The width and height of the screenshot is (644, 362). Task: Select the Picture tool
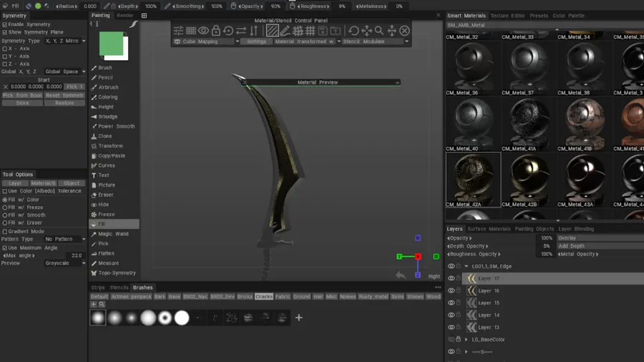(107, 185)
